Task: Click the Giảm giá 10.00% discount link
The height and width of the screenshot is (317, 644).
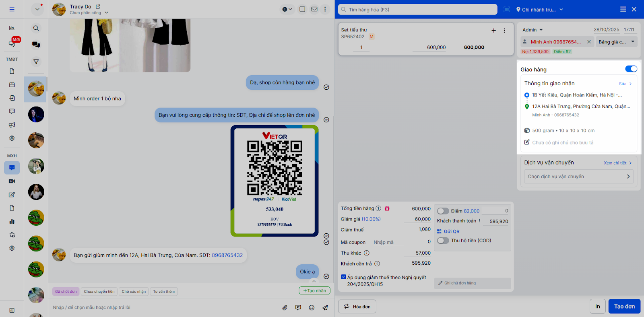Action: click(x=371, y=219)
